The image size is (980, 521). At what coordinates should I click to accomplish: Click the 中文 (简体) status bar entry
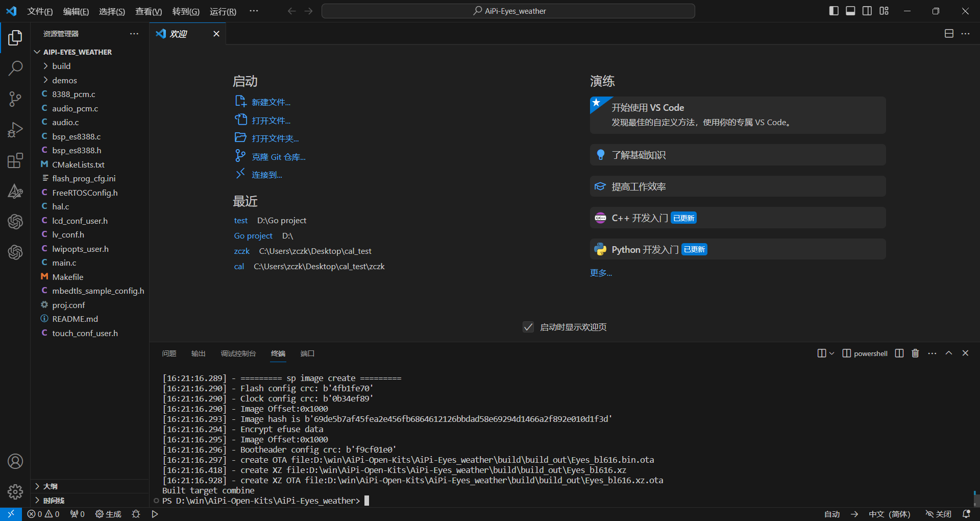[x=890, y=514]
